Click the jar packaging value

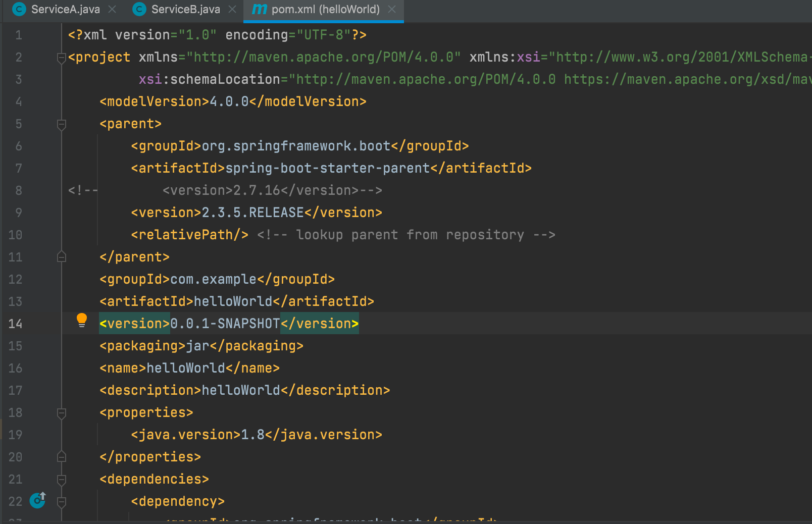[x=197, y=346]
